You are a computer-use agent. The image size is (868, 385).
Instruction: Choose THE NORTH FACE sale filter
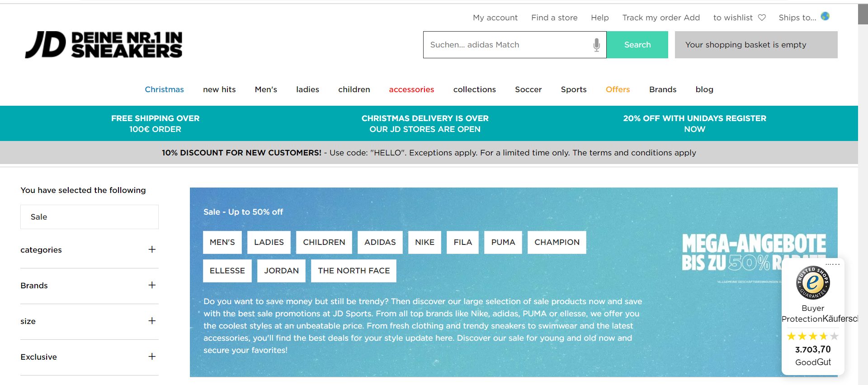coord(354,271)
